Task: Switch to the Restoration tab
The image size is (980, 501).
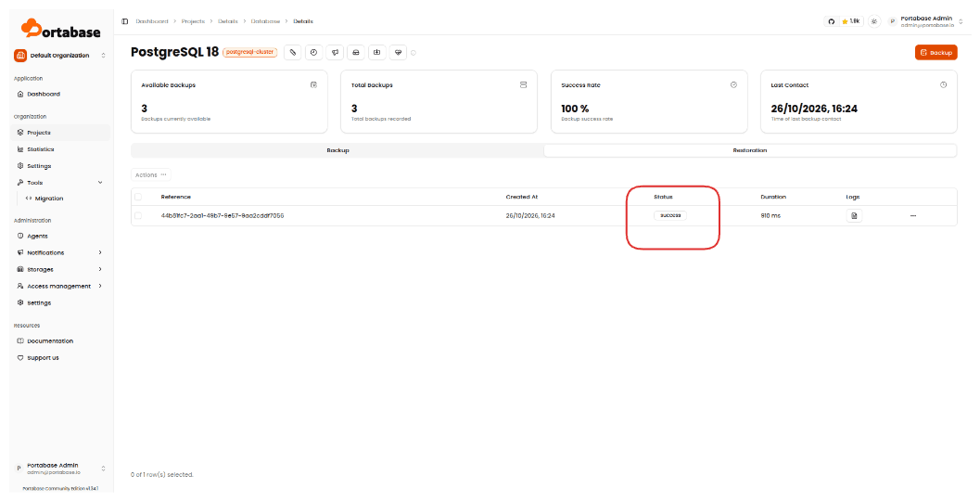Action: click(x=750, y=150)
